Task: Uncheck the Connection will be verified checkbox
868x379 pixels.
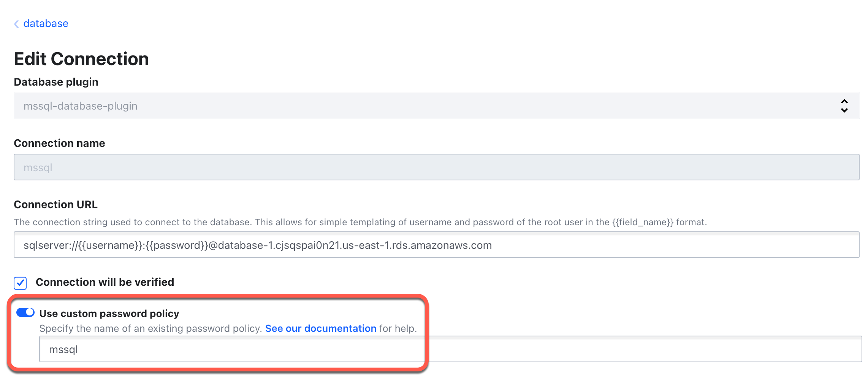Action: [20, 283]
